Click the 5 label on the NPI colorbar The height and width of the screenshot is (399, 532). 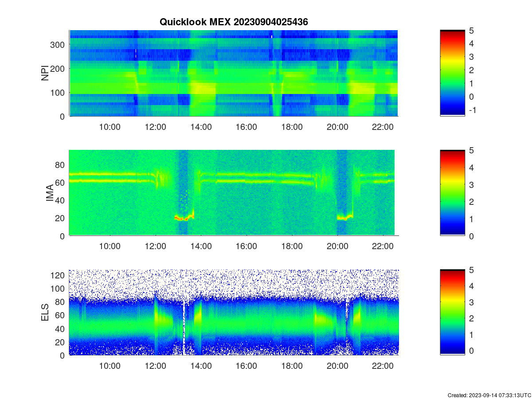471,31
